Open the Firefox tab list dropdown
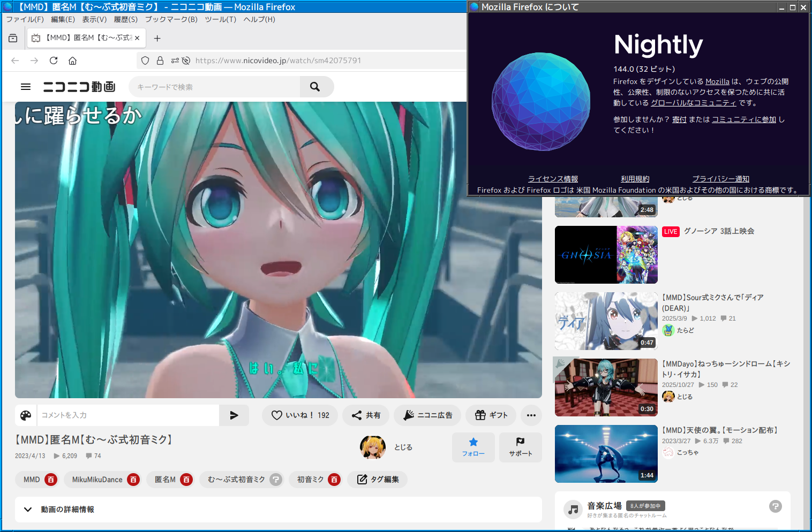812x532 pixels. point(13,38)
